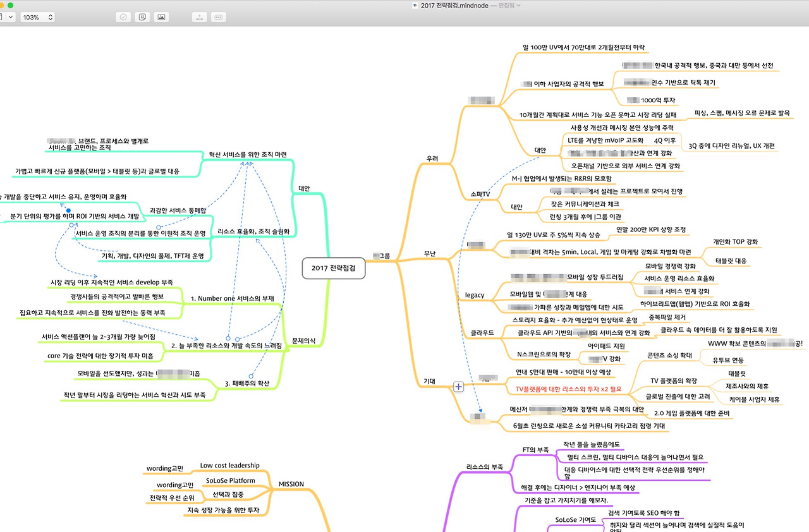Screen dimensions: 809x532
Task: Select 리소스의 부족 purple node
Action: click(x=484, y=467)
